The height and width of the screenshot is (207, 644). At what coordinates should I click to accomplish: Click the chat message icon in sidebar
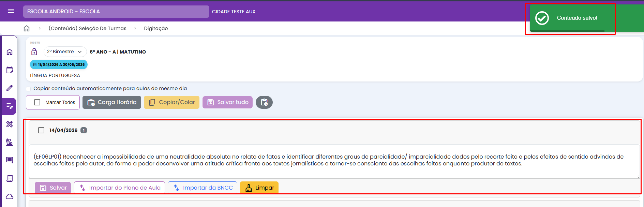(10, 160)
